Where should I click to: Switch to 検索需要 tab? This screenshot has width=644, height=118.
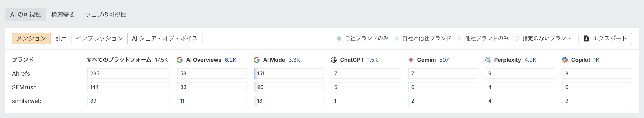pyautogui.click(x=63, y=15)
